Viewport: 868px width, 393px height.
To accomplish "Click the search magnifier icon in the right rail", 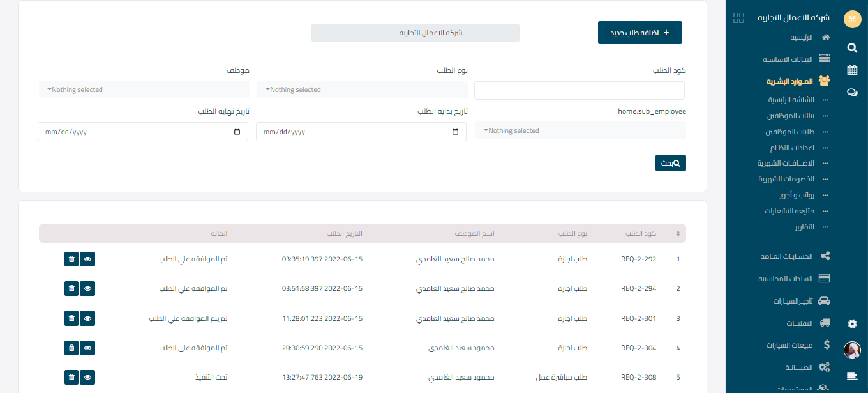I will click(x=852, y=47).
